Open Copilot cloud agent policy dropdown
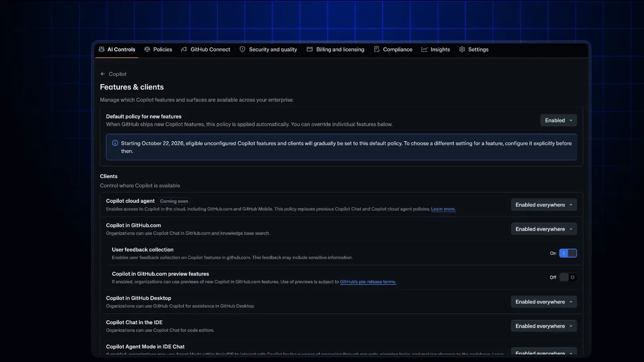Viewport: 644px width, 362px height. [544, 205]
